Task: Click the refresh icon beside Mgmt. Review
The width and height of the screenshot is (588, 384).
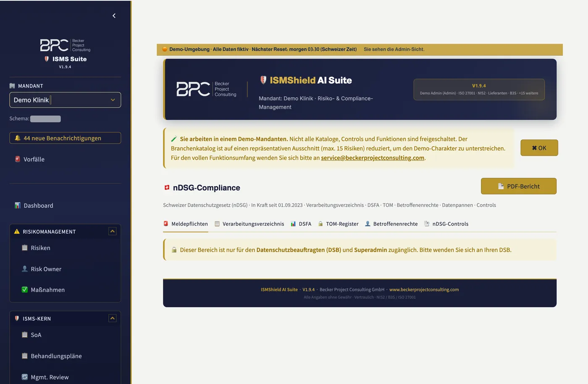Action: click(25, 377)
